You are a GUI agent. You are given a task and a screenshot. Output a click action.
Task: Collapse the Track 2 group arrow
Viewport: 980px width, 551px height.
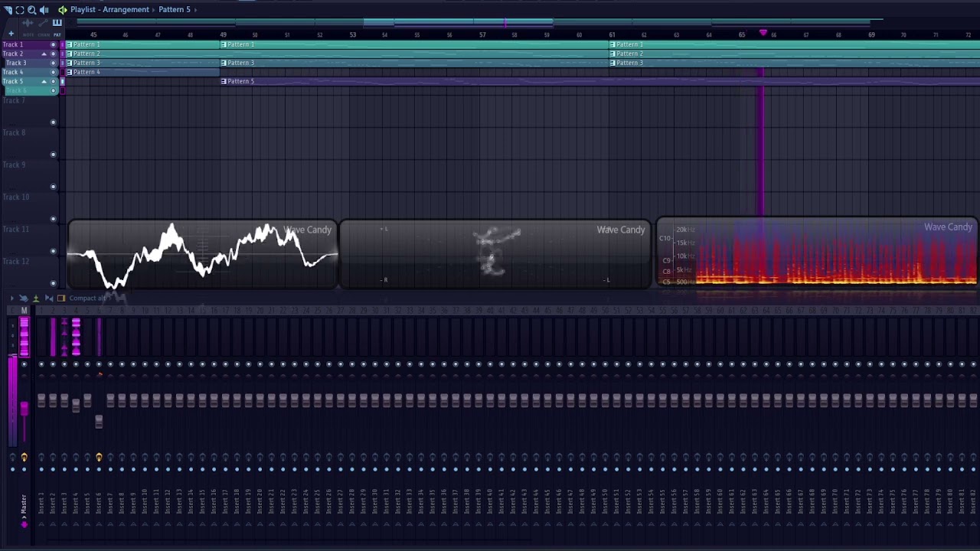click(x=44, y=54)
